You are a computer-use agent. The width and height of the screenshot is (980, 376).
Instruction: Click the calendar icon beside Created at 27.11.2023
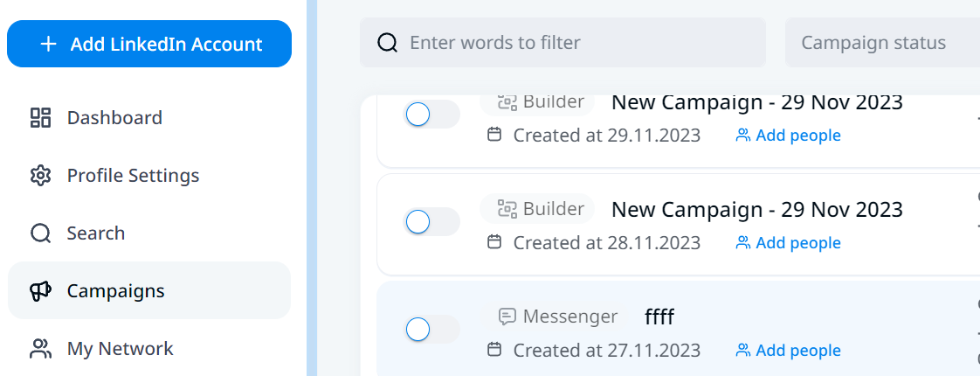point(494,350)
